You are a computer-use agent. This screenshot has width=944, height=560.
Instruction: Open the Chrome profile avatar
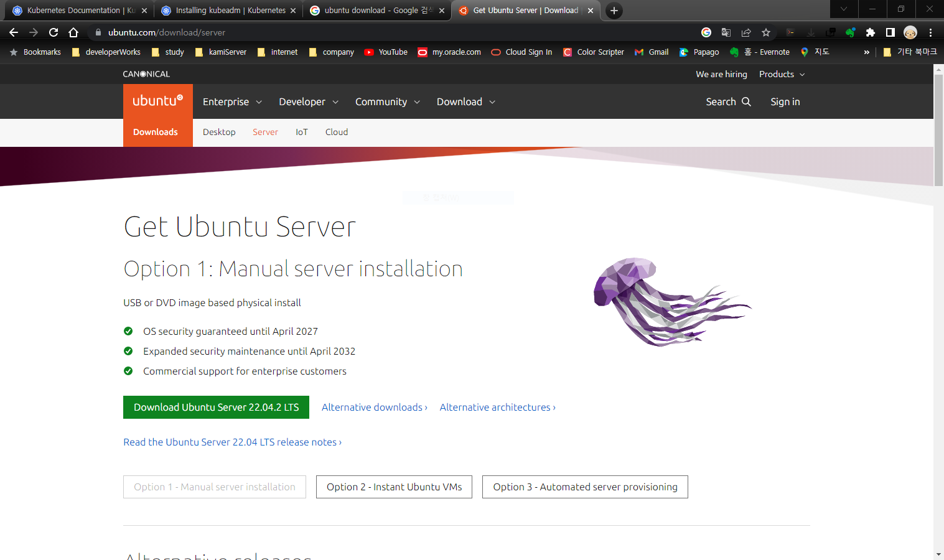(910, 32)
